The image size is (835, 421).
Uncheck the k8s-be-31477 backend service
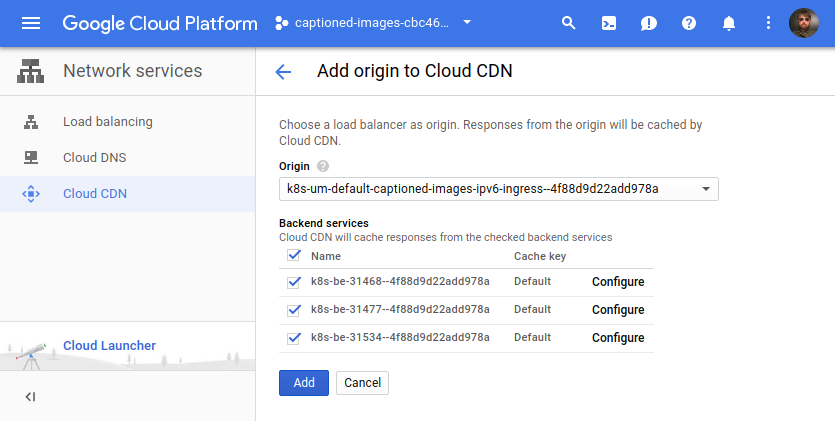(294, 310)
